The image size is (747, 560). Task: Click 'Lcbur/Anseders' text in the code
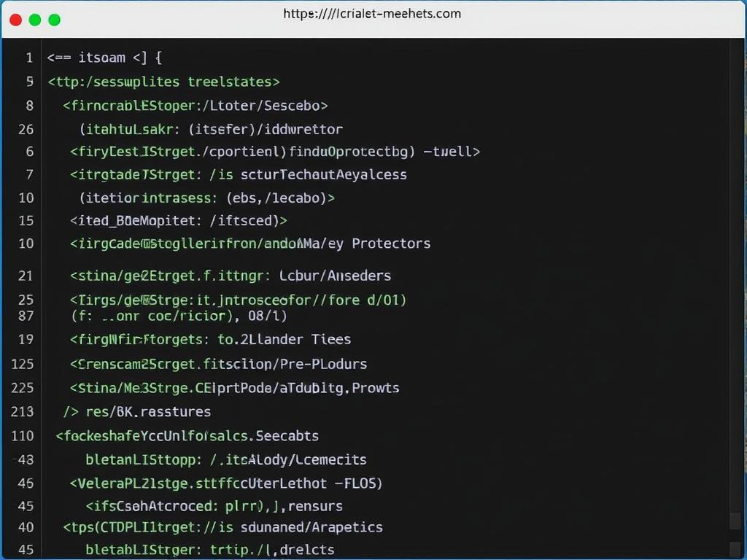coord(335,276)
